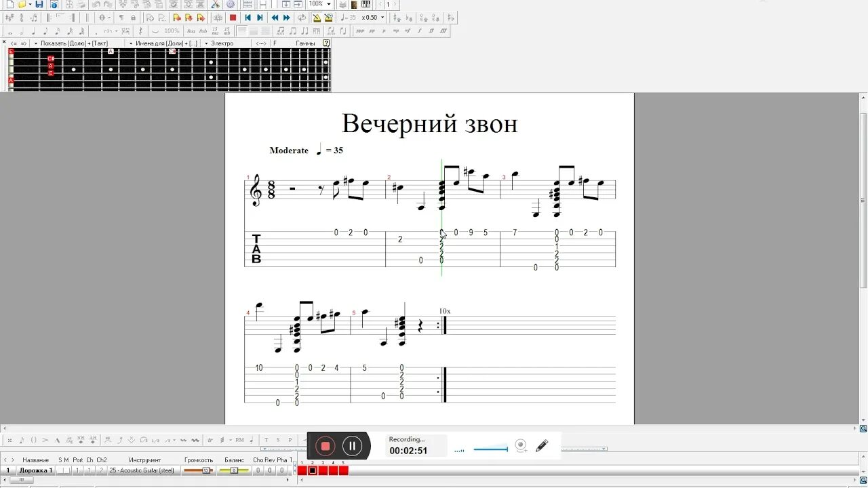Image resolution: width=868 pixels, height=488 pixels.
Task: Open the 'Имена для [Доли] + [...]' dropdown
Action: pos(130,43)
